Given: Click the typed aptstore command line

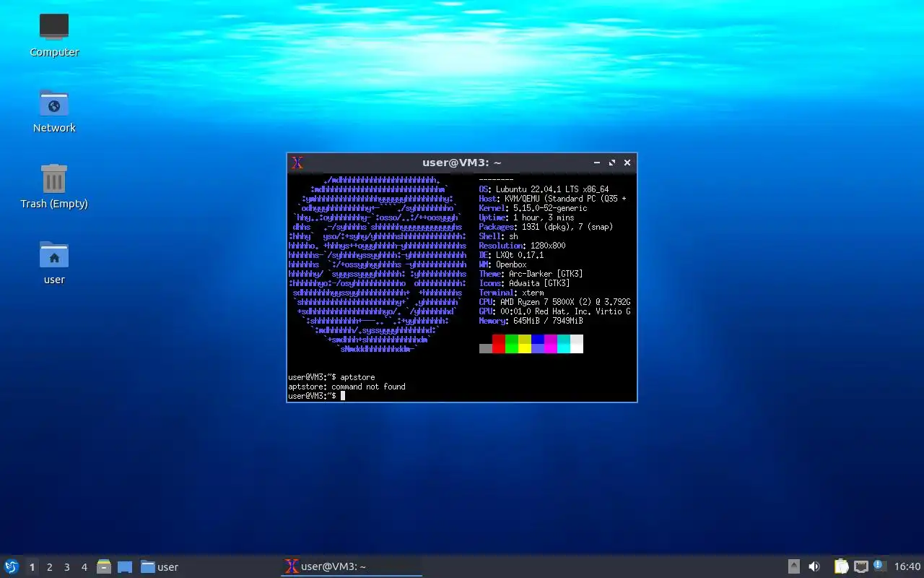Looking at the screenshot, I should point(331,377).
